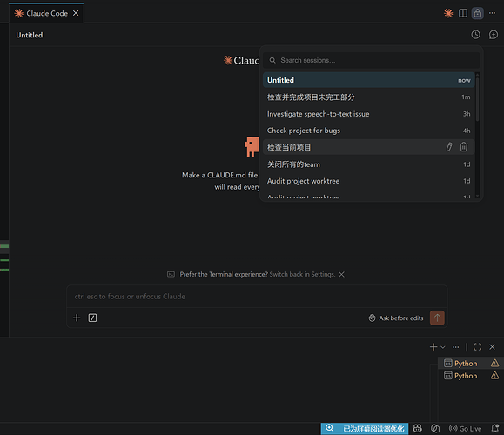Open Check project for bugs session

click(x=369, y=130)
